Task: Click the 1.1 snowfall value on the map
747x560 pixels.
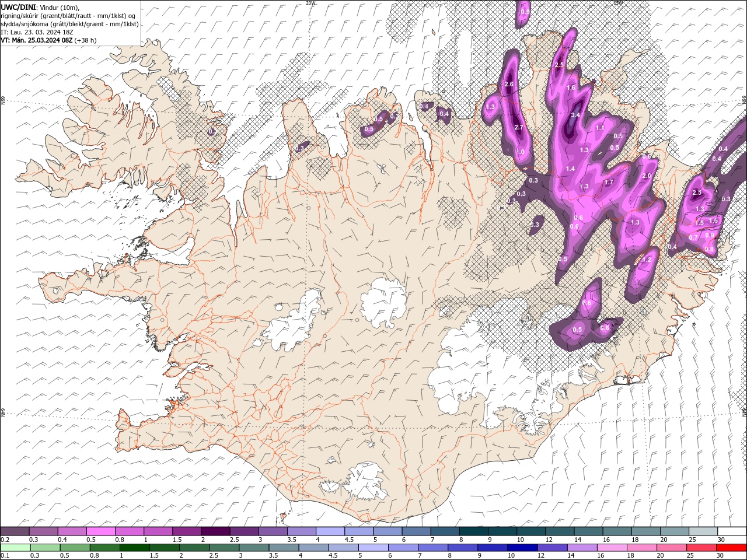Action: [x=600, y=128]
